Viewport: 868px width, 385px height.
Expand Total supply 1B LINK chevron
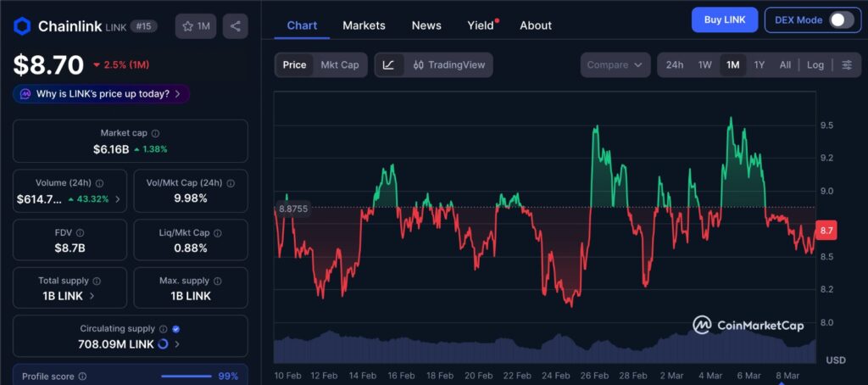[x=92, y=296]
